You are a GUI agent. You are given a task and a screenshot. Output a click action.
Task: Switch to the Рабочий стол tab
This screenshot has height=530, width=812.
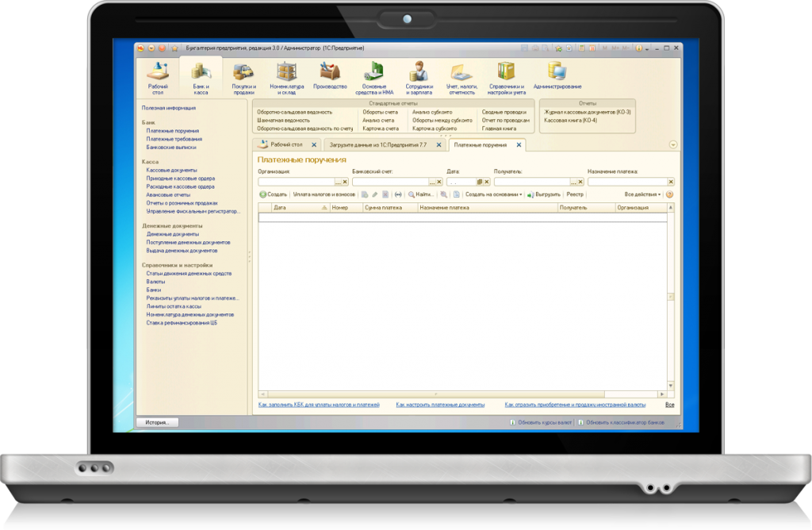(286, 145)
